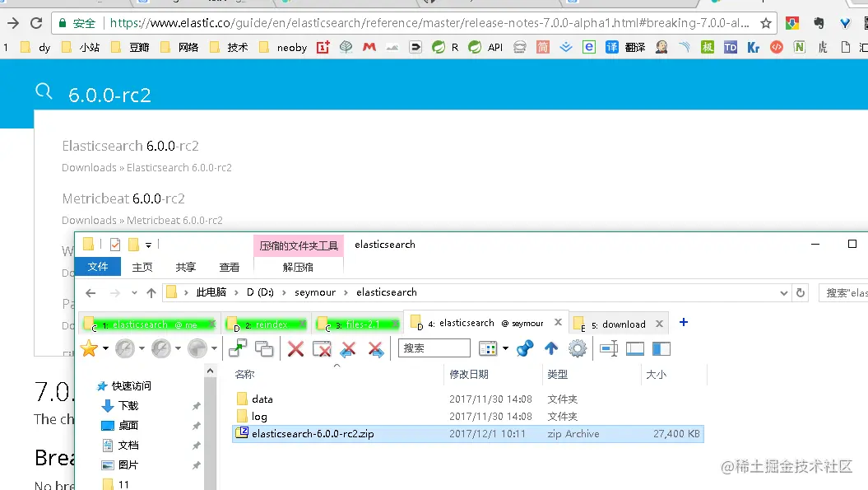Click the split-pane layout toolbar icon

[635, 348]
